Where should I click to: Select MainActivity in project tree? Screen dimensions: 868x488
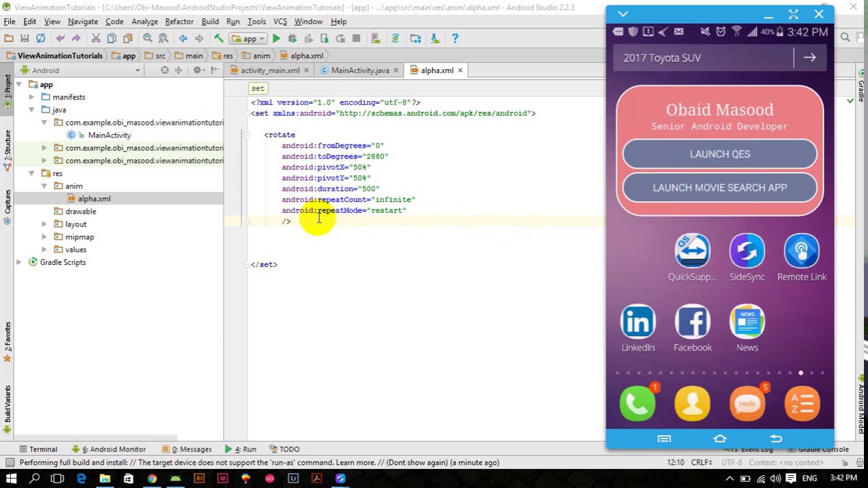click(x=108, y=136)
